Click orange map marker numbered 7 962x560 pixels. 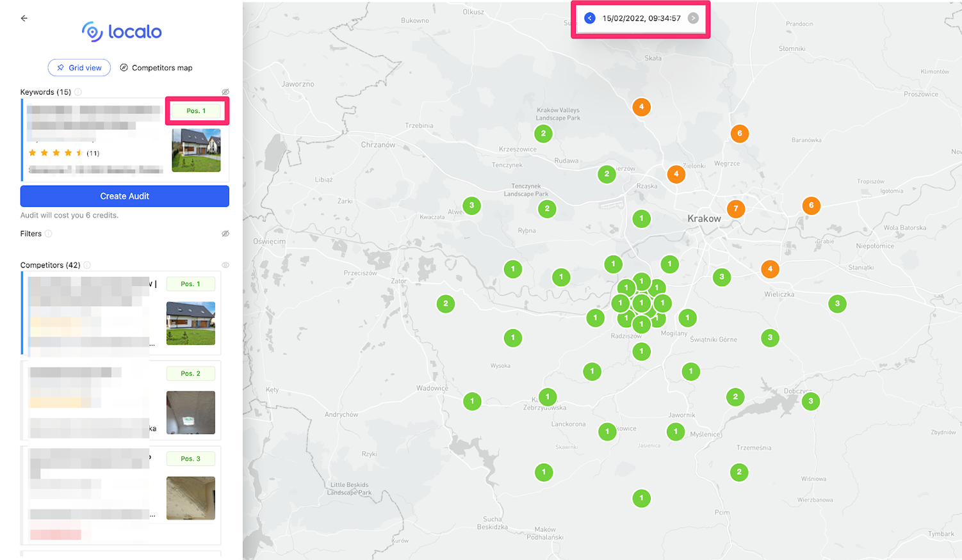[736, 209]
